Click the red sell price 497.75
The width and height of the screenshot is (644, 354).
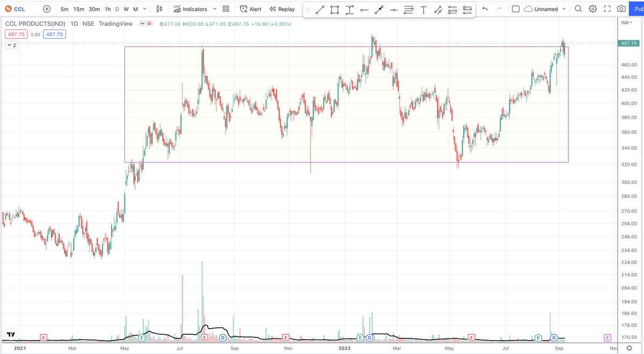16,34
